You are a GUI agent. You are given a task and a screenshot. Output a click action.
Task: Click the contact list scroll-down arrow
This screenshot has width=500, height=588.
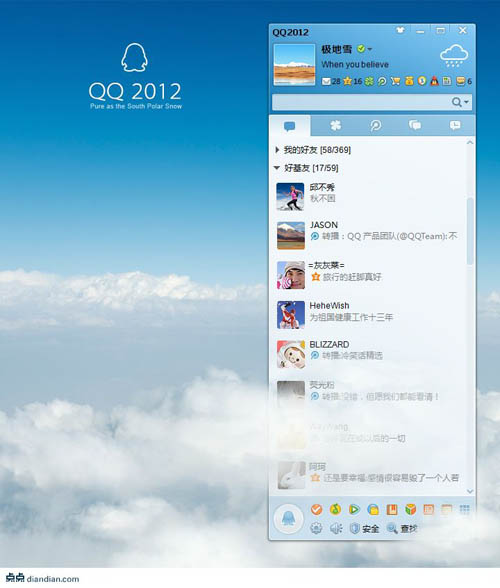470,491
